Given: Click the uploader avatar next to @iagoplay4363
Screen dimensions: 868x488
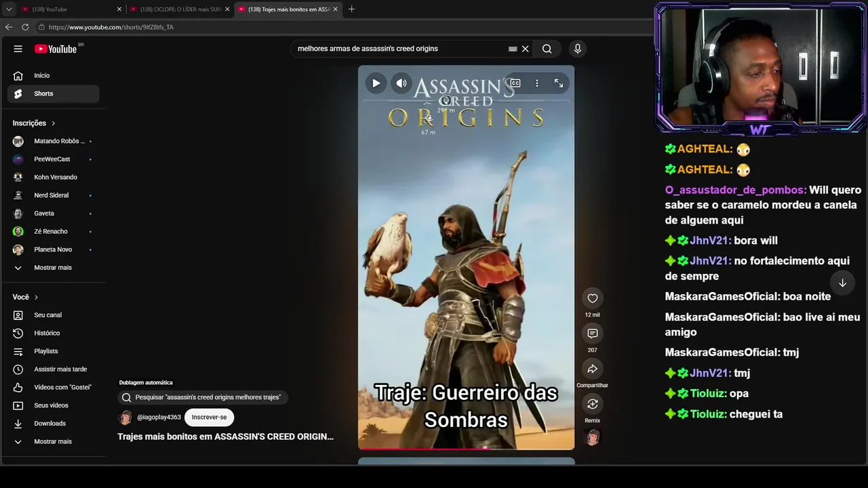Looking at the screenshot, I should point(125,418).
